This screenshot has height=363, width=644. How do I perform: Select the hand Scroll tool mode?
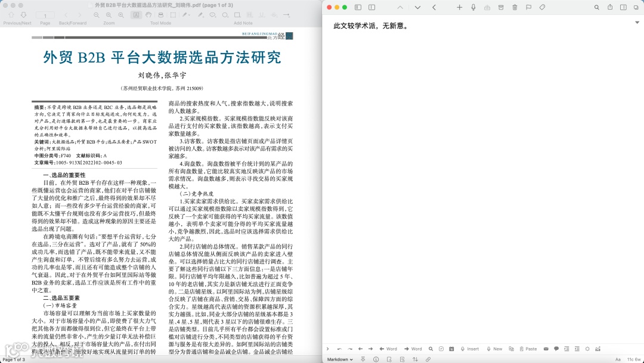tap(148, 15)
